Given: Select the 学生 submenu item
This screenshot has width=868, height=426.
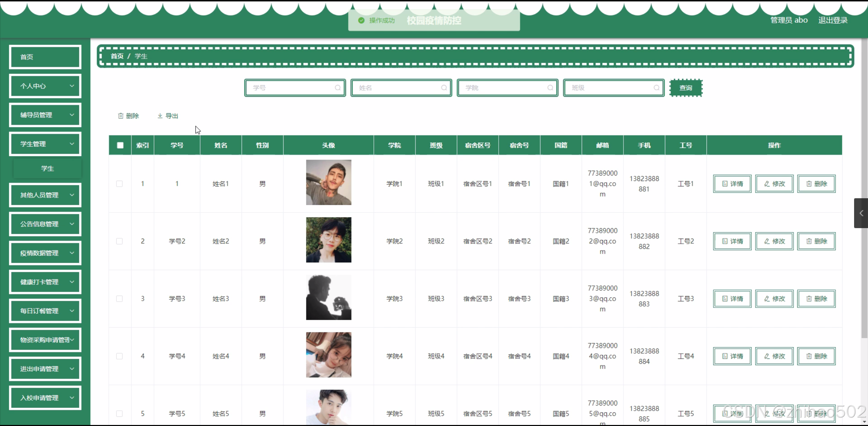Looking at the screenshot, I should coord(47,168).
